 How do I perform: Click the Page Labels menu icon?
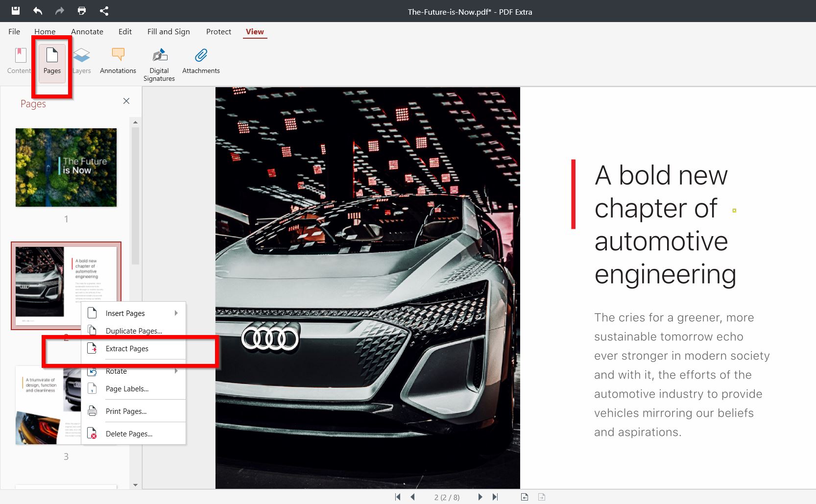pos(92,388)
